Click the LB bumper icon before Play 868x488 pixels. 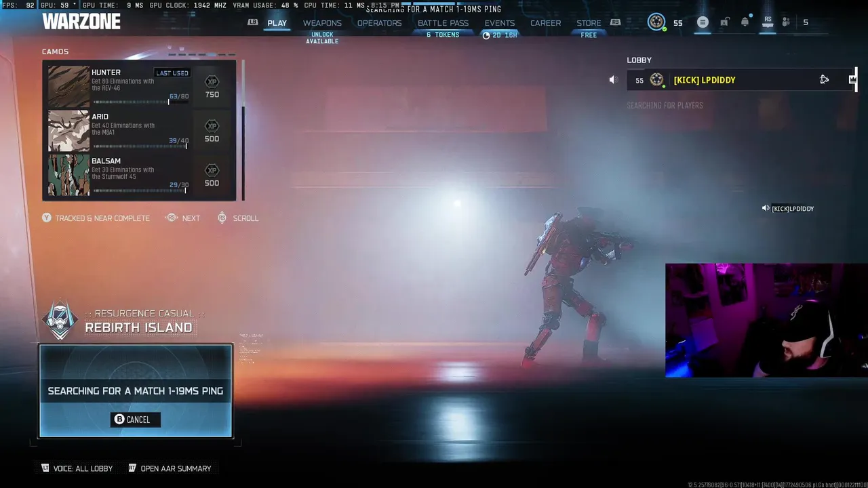point(253,22)
